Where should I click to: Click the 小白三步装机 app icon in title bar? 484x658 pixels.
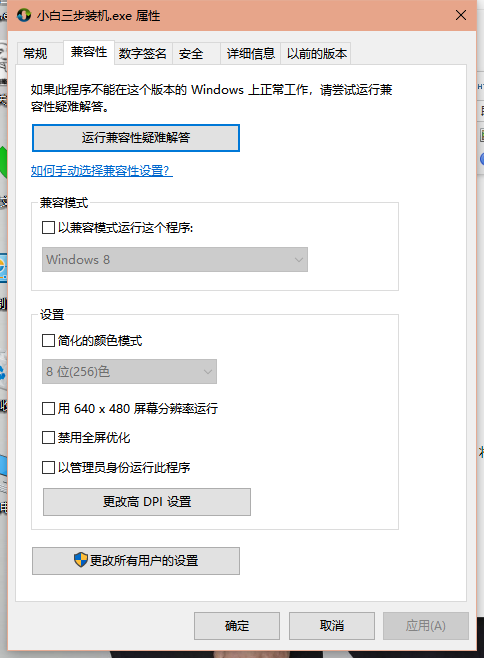24,16
